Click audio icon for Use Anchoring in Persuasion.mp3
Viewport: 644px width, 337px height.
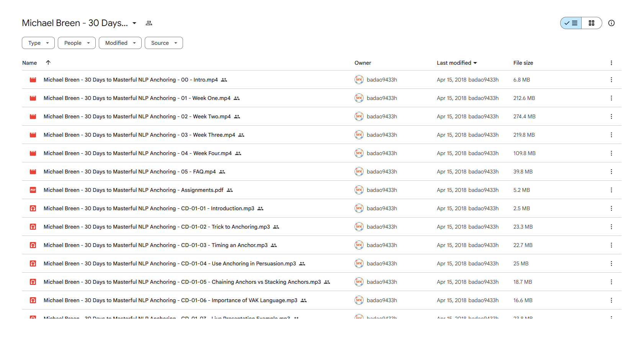click(x=33, y=263)
